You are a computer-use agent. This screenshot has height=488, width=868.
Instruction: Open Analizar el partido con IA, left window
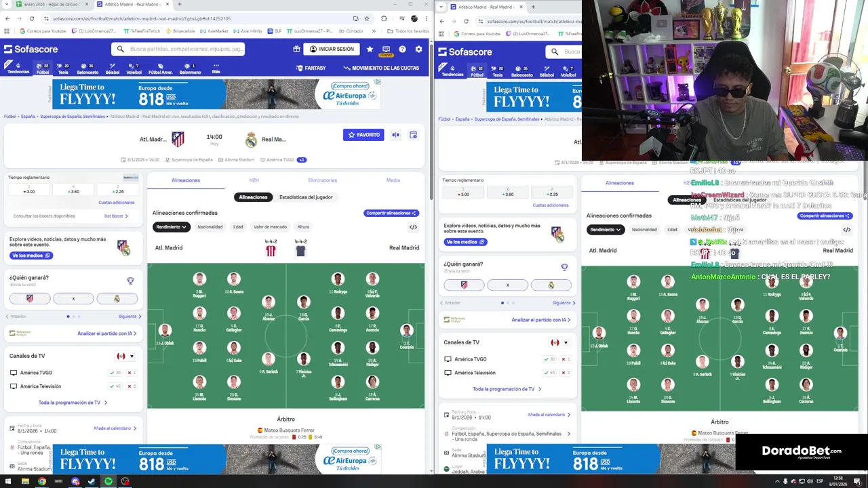click(106, 333)
